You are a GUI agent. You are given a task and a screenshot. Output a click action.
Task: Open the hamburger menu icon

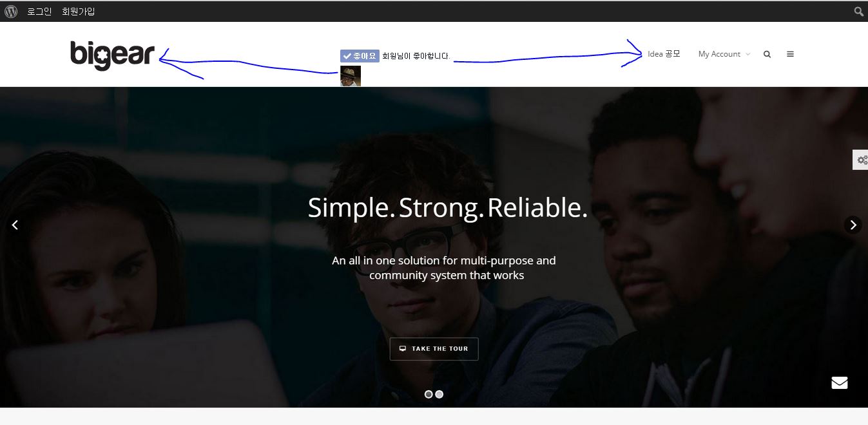790,54
